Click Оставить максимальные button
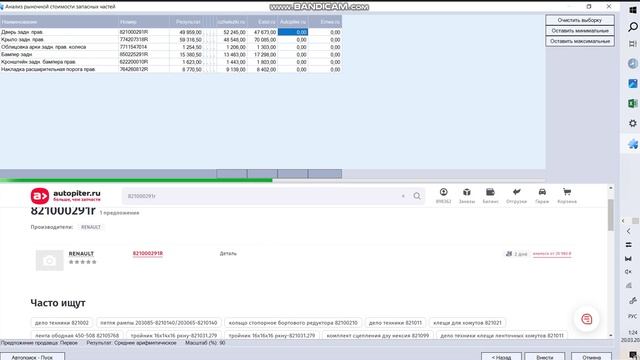The width and height of the screenshot is (640, 360). click(x=580, y=41)
